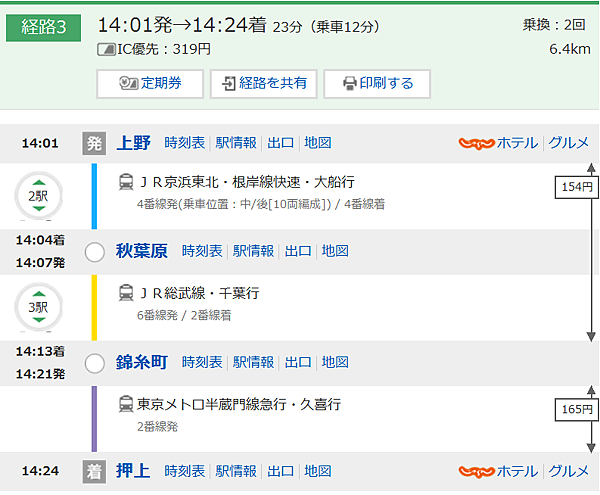Click the 経路を共有 button
Viewport: 600px width, 495px height.
264,83
